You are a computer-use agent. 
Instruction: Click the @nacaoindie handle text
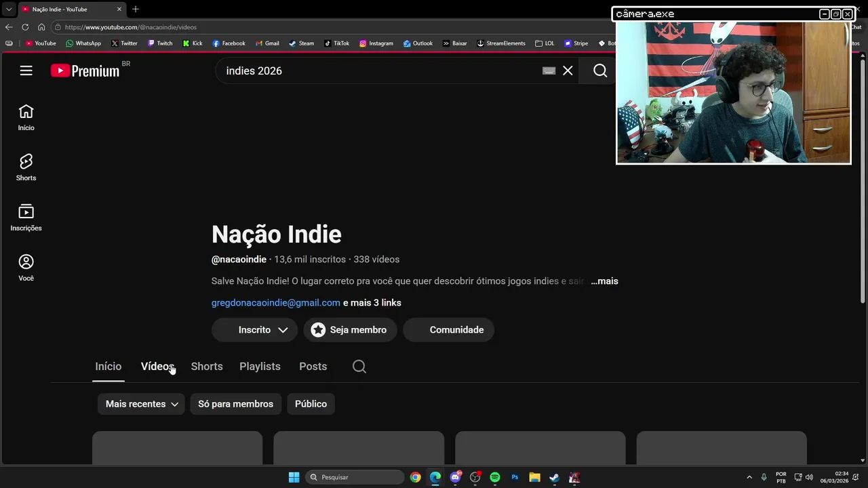pyautogui.click(x=239, y=260)
